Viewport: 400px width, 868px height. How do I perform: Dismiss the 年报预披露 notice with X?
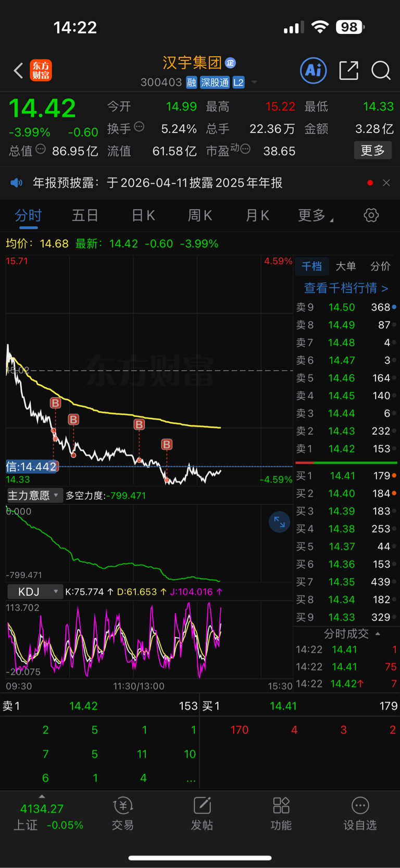point(386,182)
